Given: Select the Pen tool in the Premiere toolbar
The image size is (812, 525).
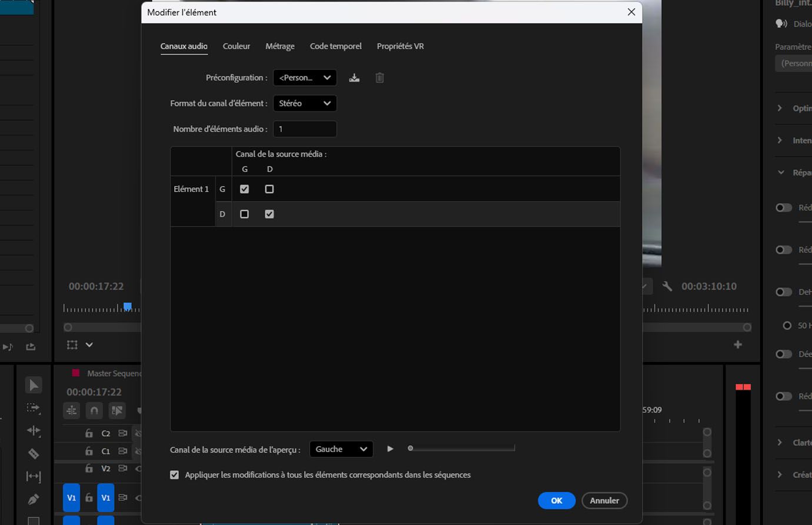Looking at the screenshot, I should (34, 499).
